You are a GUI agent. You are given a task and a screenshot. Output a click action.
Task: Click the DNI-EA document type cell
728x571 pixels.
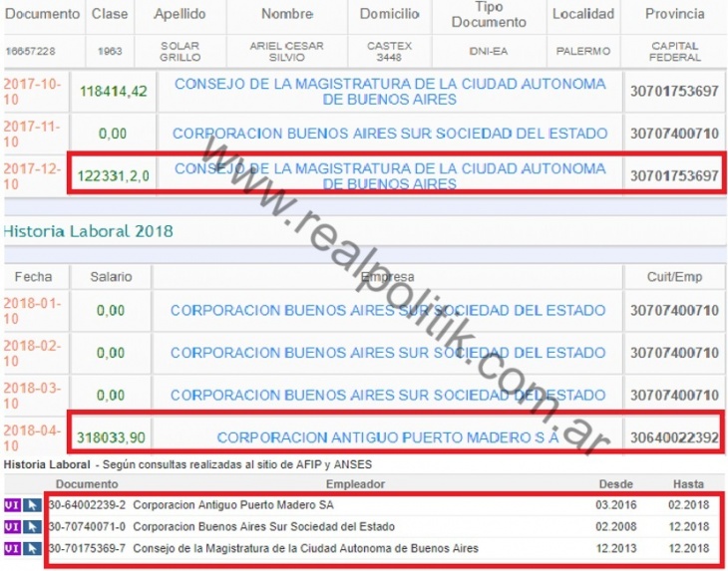click(x=489, y=52)
